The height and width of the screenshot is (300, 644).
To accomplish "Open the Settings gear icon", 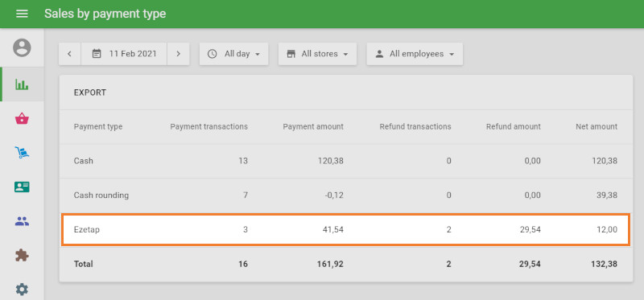I will click(x=22, y=290).
